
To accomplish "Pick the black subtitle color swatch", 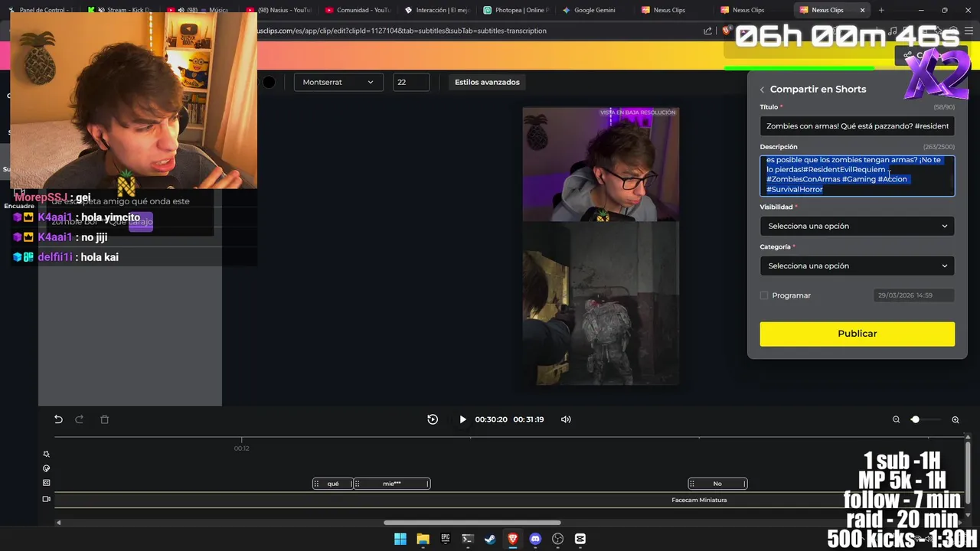I will tap(269, 82).
